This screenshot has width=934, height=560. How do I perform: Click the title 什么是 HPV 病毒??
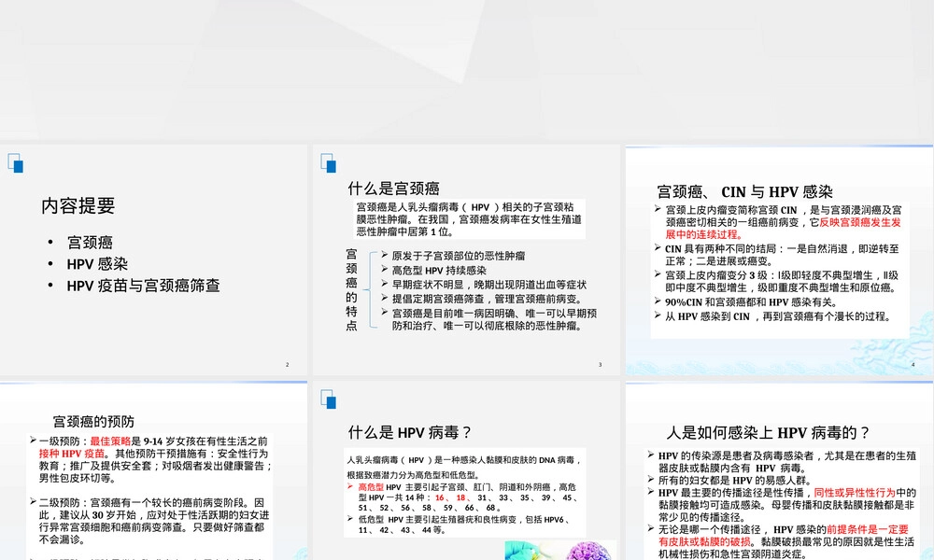pyautogui.click(x=410, y=432)
